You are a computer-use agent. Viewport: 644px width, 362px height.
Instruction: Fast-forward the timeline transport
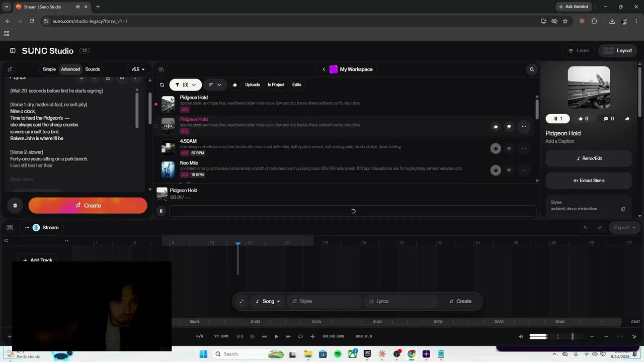[x=288, y=336]
